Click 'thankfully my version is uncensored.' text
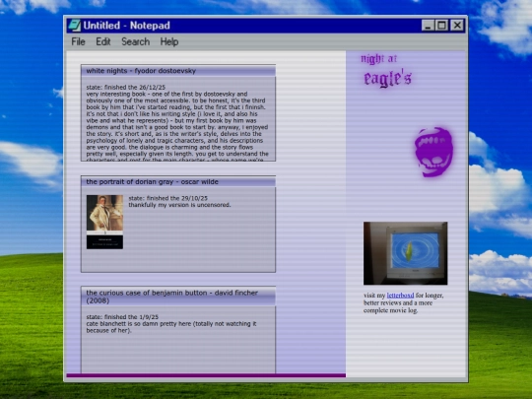The image size is (532, 399). (x=179, y=205)
